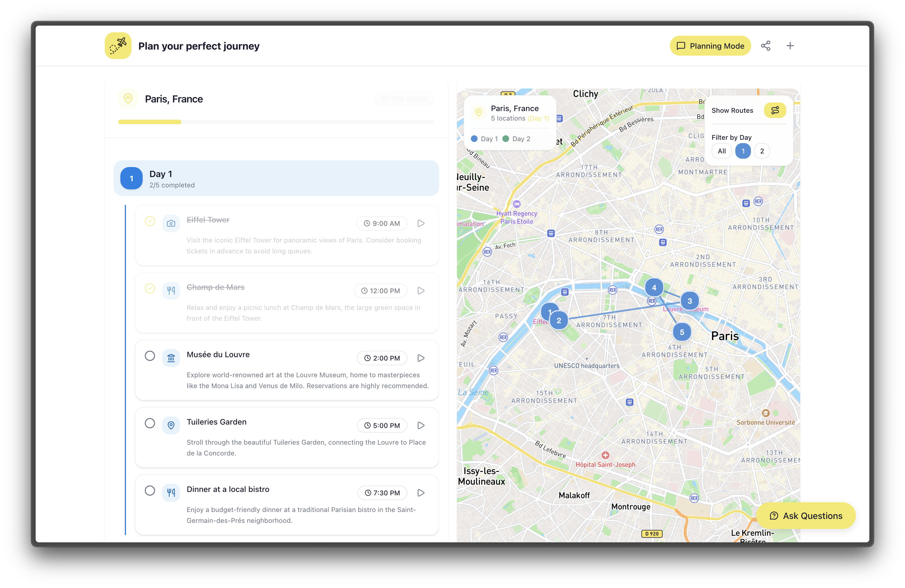Click the utensils icon for bistro dinner
The height and width of the screenshot is (588, 905).
pyautogui.click(x=171, y=493)
